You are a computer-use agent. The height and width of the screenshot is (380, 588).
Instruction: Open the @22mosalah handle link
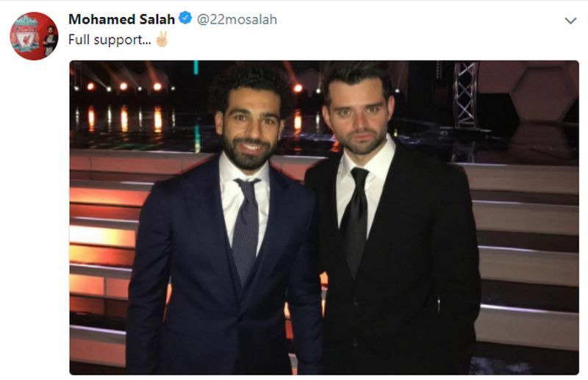coord(237,19)
